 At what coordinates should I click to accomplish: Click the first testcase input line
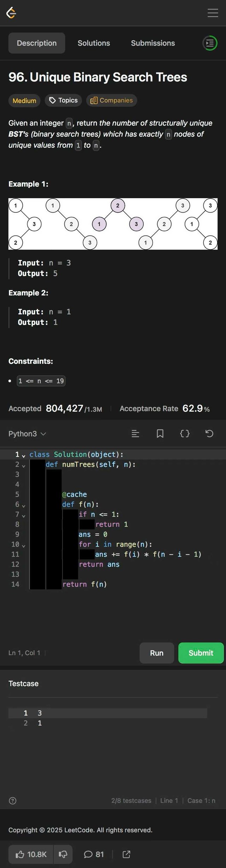[x=106, y=713]
